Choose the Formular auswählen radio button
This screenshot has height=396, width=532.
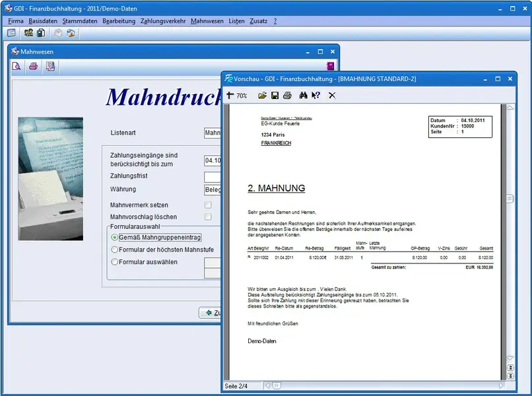[115, 262]
